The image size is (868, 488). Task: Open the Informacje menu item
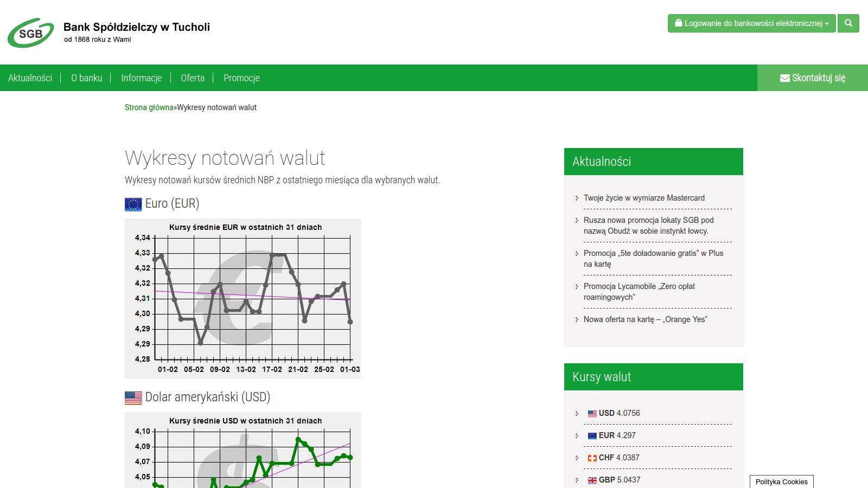141,78
